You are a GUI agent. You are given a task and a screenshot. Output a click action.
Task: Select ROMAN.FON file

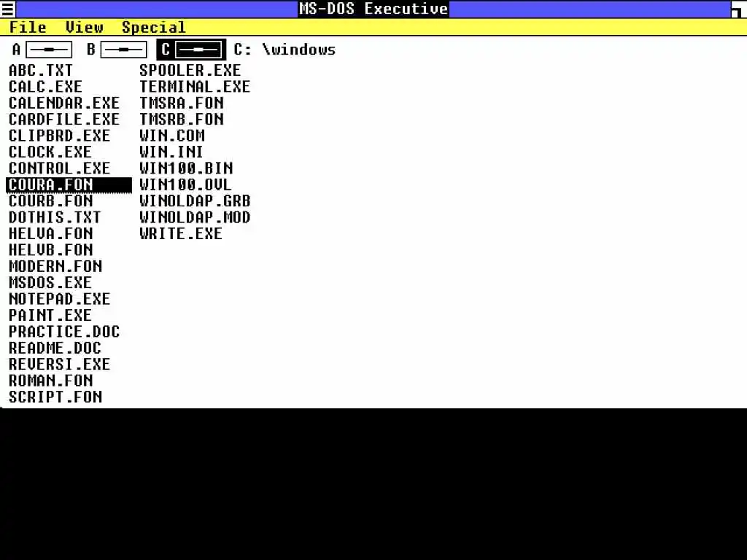pos(50,381)
